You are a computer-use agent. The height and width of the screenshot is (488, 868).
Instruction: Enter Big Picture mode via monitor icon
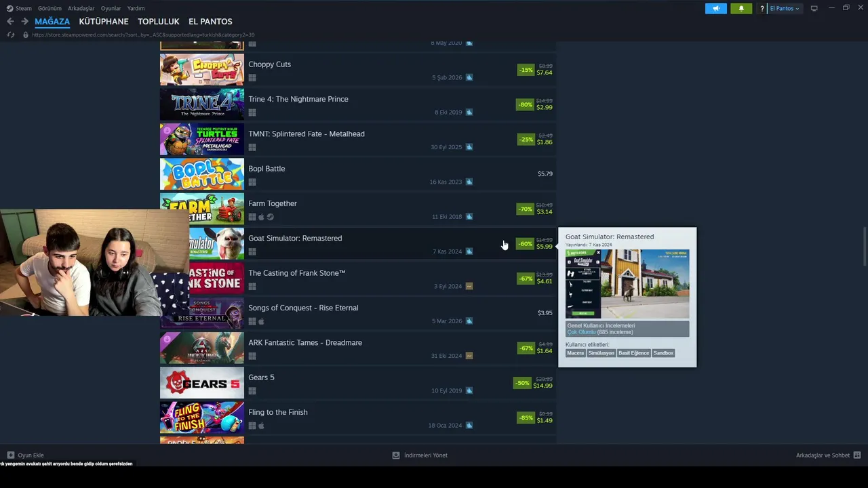pyautogui.click(x=814, y=9)
